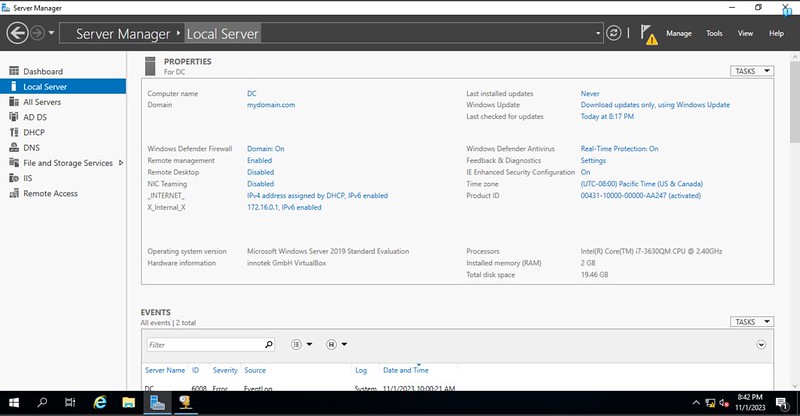Click the mydomain.com domain link
The height and width of the screenshot is (416, 800).
pyautogui.click(x=271, y=105)
